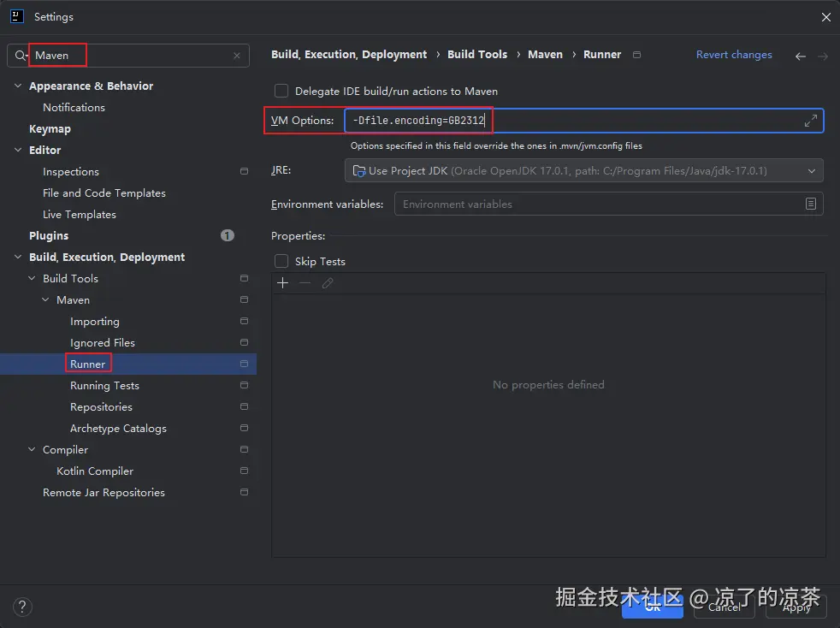Select Importing under Maven
This screenshot has width=840, height=628.
[95, 322]
